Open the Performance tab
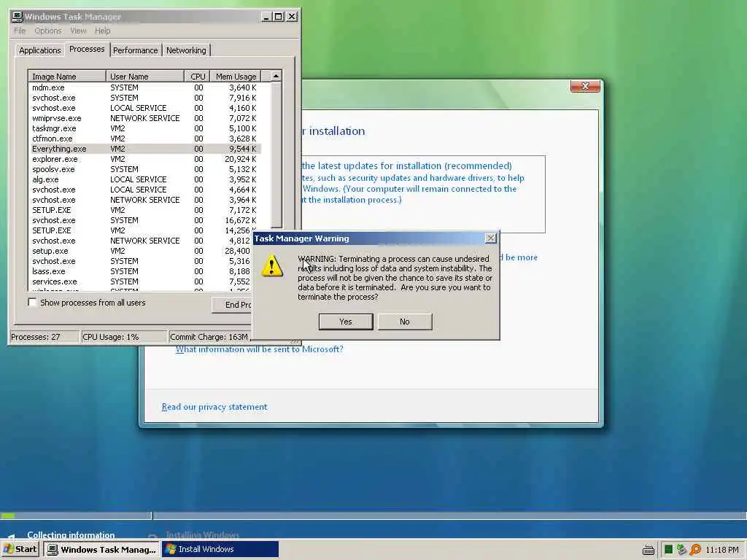Viewport: 747px width, 560px height. pos(135,50)
